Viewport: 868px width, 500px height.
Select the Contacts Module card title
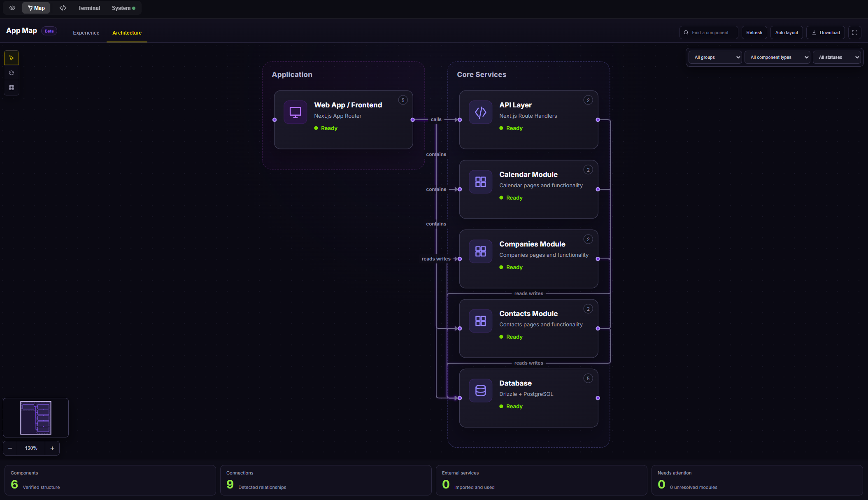pos(528,314)
